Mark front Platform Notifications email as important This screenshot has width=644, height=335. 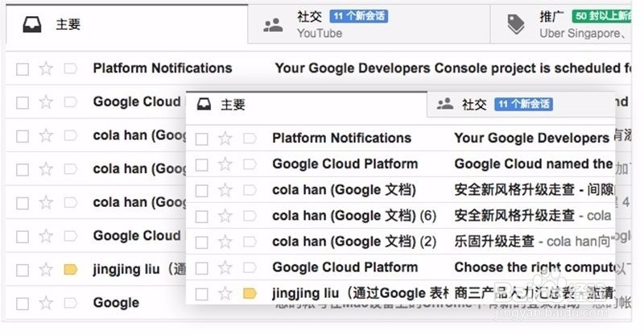pyautogui.click(x=250, y=139)
